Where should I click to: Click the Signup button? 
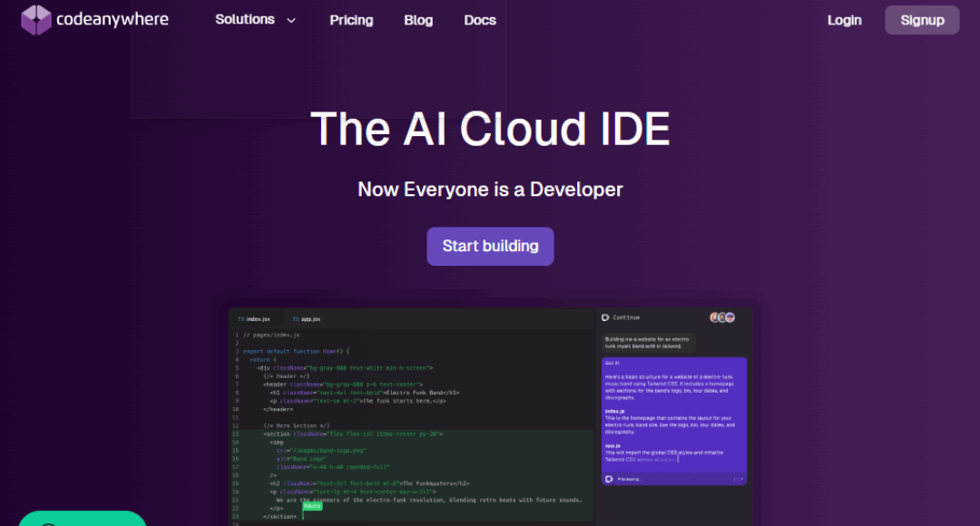922,19
